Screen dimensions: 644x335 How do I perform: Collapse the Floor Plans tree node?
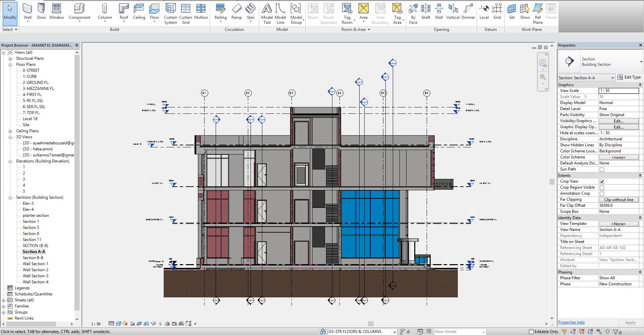pos(10,64)
